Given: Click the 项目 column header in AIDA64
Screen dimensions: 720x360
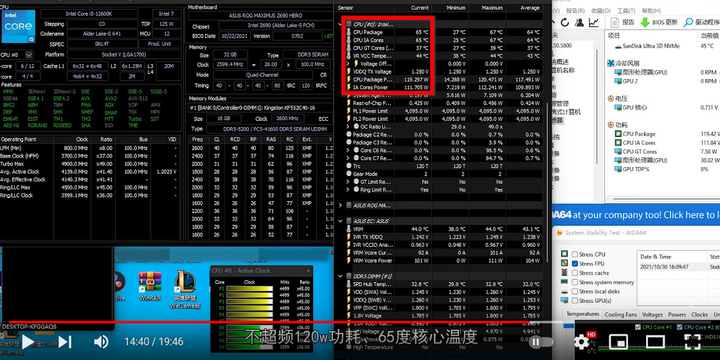Looking at the screenshot, I should (x=651, y=35).
